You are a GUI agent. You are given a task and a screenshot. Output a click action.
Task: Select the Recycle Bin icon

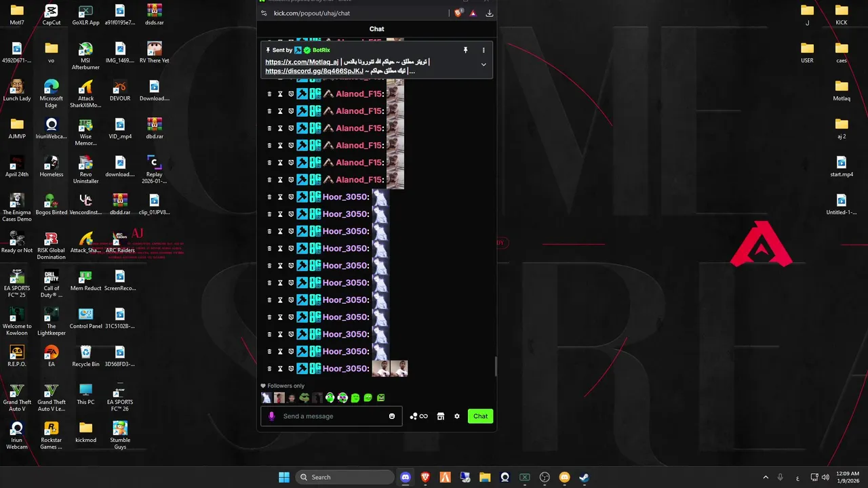(85, 356)
